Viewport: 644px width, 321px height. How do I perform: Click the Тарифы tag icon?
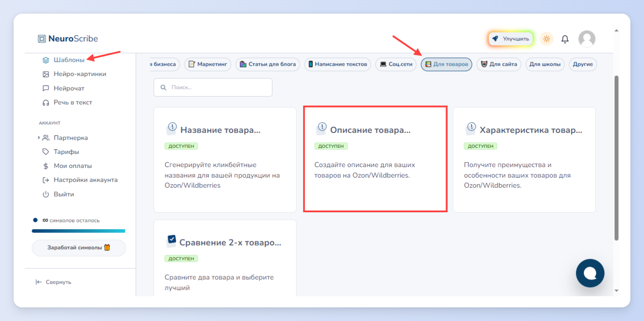click(46, 152)
